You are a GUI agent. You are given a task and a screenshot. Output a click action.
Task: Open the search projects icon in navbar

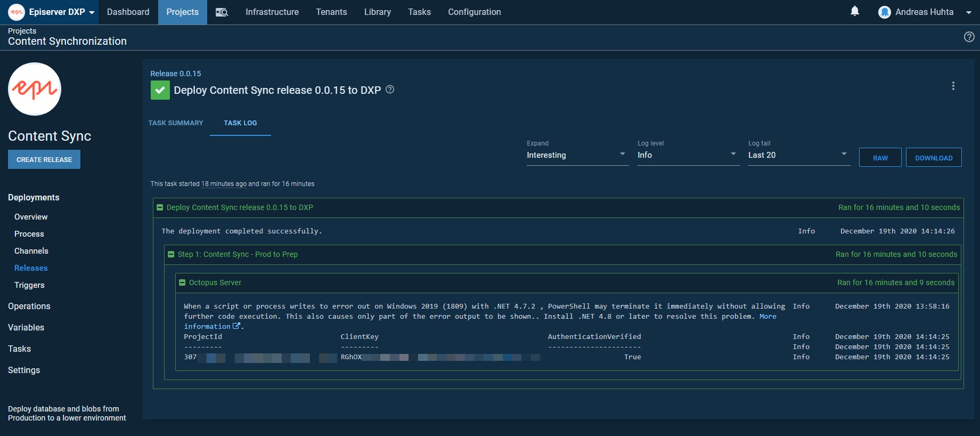(222, 12)
